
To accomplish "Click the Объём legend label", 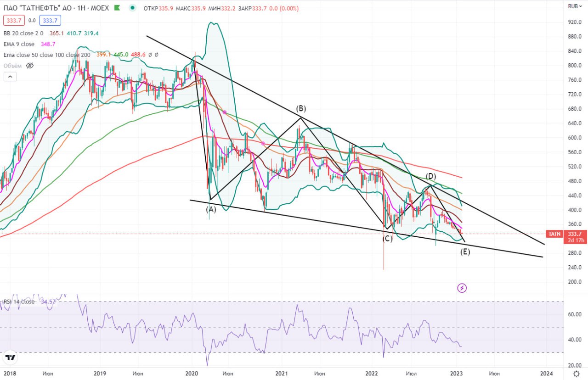I will [13, 66].
